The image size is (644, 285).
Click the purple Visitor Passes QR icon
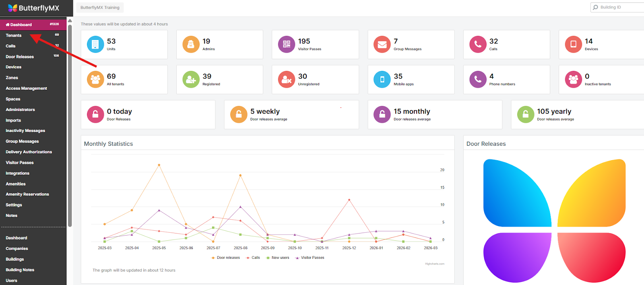(x=287, y=45)
